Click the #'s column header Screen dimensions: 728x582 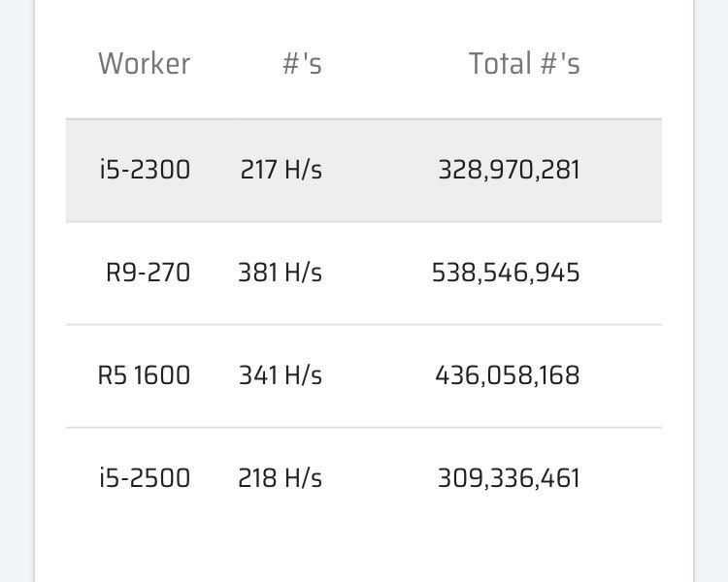[302, 64]
